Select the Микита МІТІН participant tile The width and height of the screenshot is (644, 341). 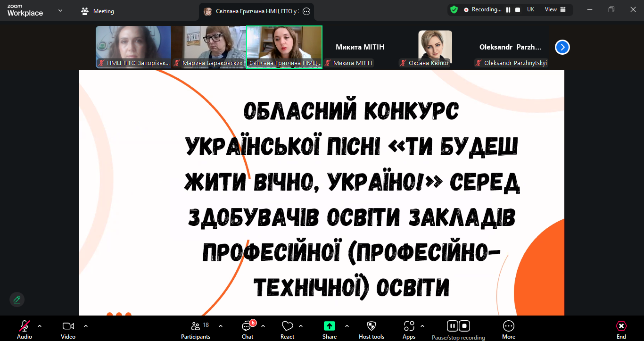[x=360, y=47]
